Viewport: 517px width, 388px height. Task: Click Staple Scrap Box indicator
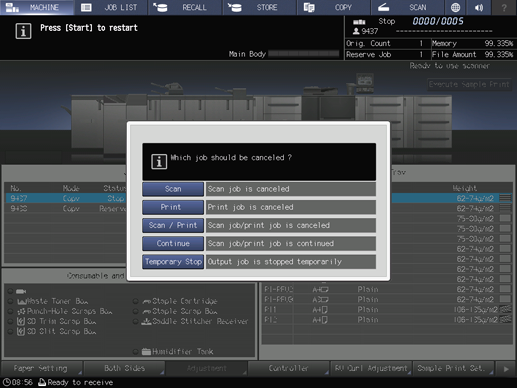pos(135,311)
